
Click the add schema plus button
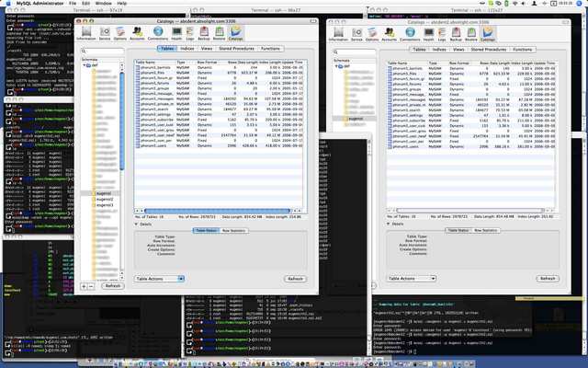83,286
